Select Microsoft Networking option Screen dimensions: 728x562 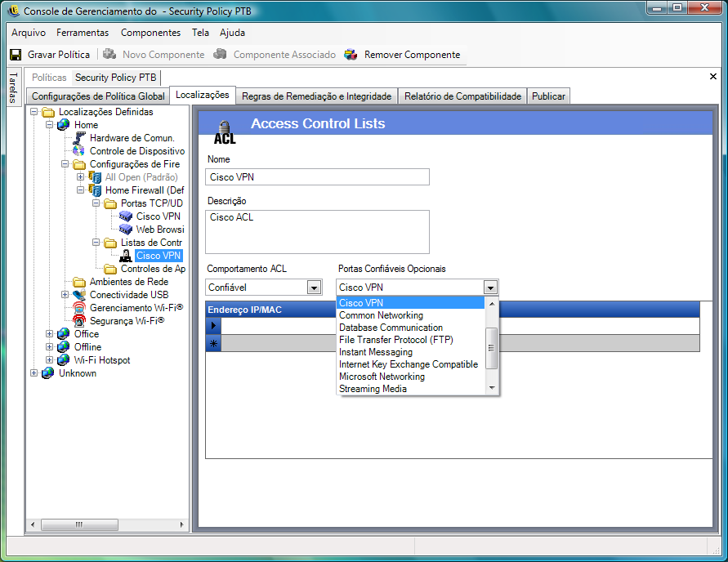[411, 377]
